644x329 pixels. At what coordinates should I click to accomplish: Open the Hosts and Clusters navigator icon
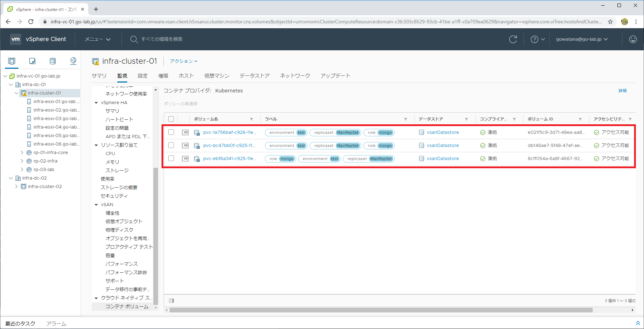click(x=12, y=61)
